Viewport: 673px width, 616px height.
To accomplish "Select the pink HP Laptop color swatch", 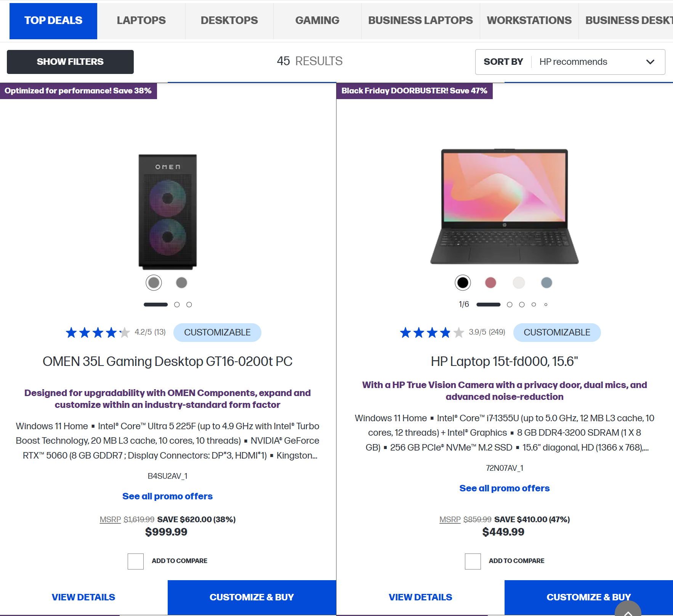I will pyautogui.click(x=490, y=282).
